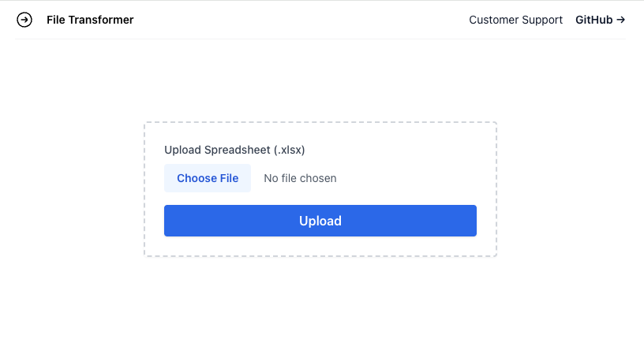Click the word 'Upload' on the blue button
Viewport: 644px width, 346px height.
(x=320, y=221)
